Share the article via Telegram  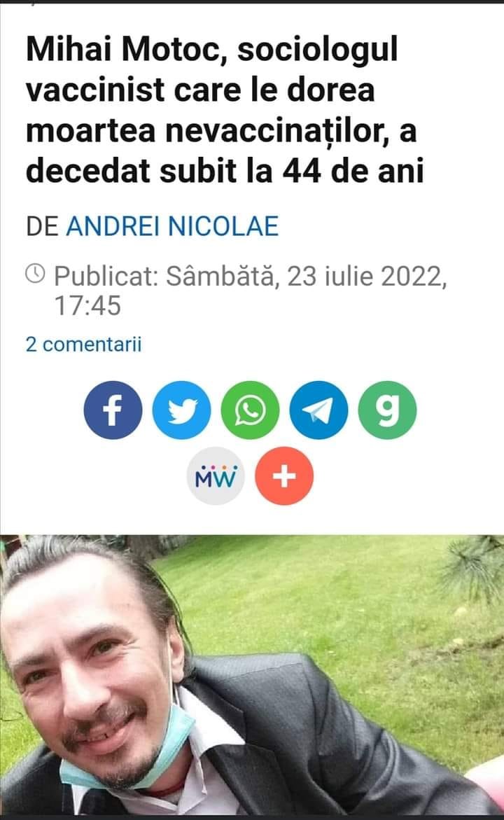coord(318,410)
